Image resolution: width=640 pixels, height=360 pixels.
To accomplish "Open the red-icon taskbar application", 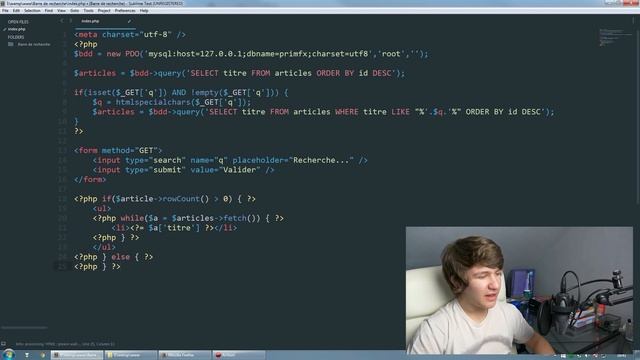I will click(x=238, y=355).
